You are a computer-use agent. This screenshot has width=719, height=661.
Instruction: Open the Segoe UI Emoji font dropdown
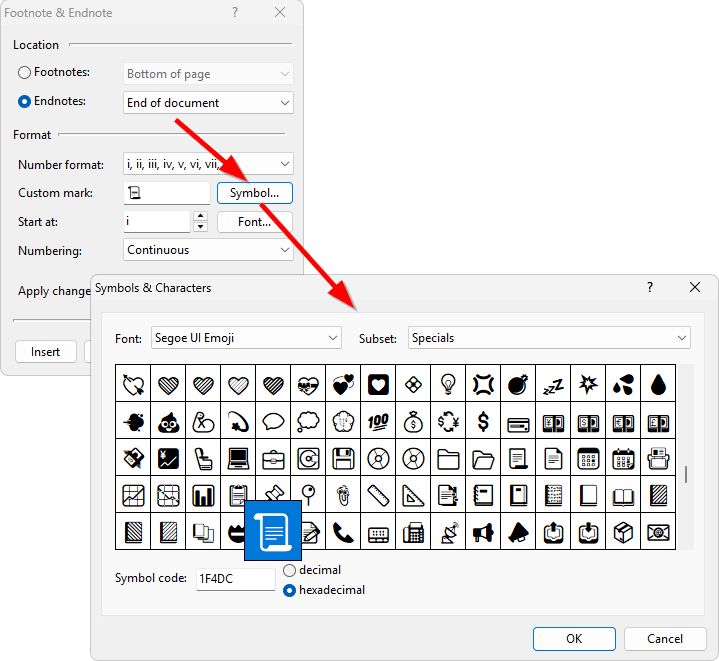click(x=246, y=338)
